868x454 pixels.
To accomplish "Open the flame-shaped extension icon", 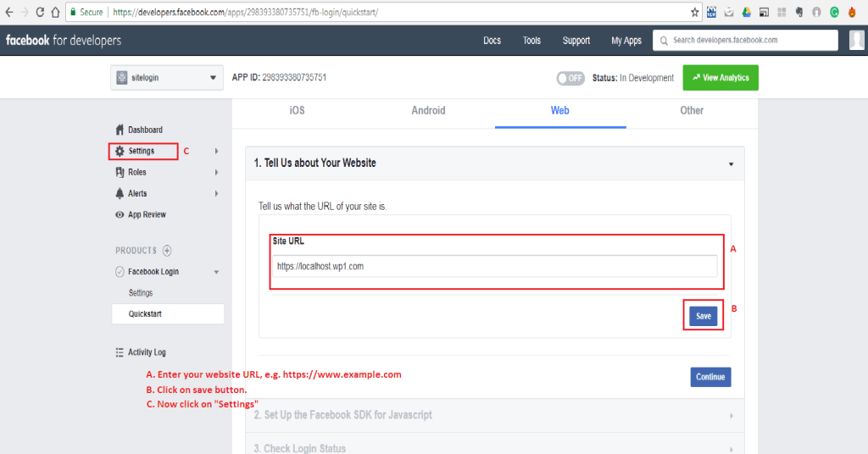I will tap(852, 12).
